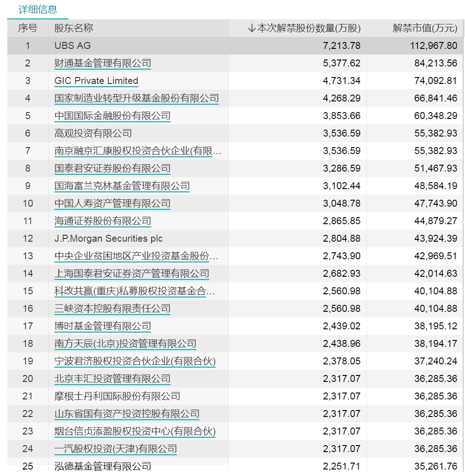Image resolution: width=465 pixels, height=476 pixels.
Task: Click share count 5,377.62
Action: click(341, 63)
